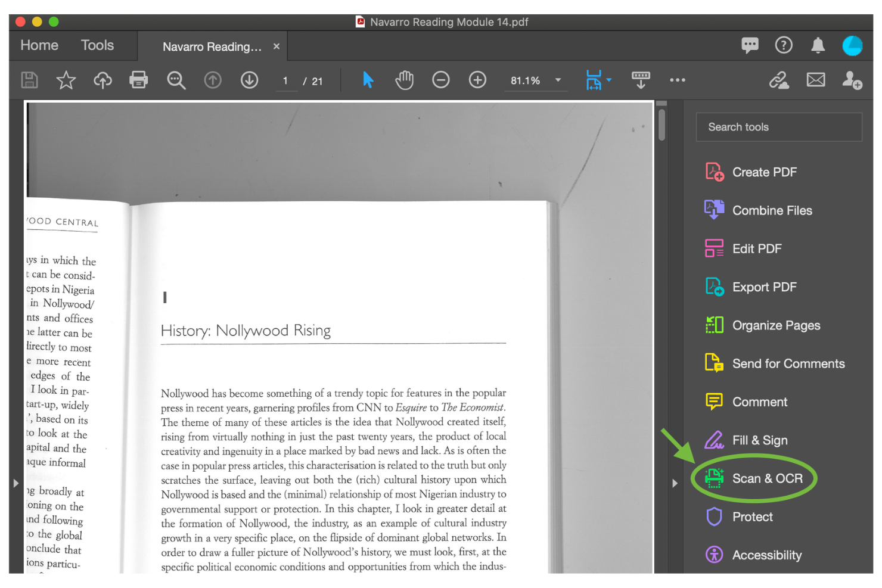The height and width of the screenshot is (588, 882).
Task: Select the Accessibility tool
Action: tap(767, 555)
